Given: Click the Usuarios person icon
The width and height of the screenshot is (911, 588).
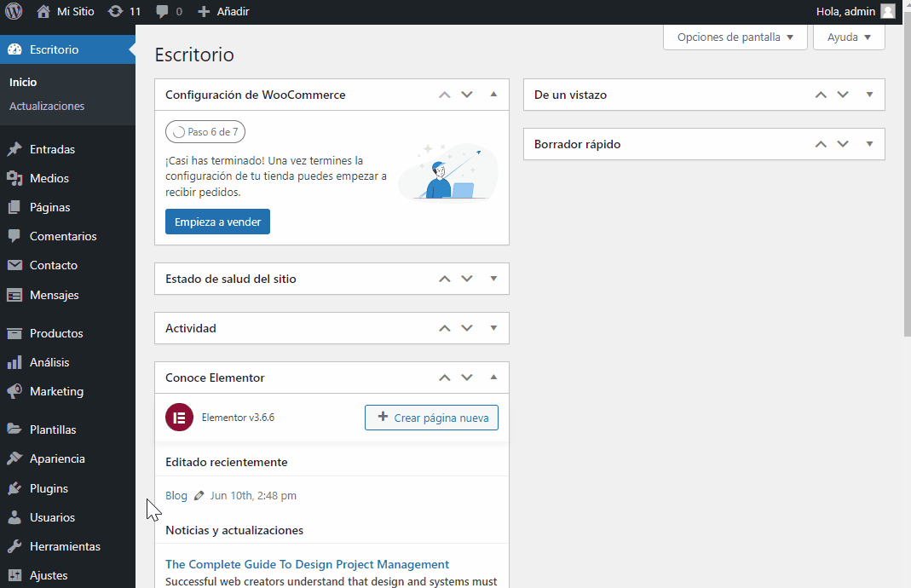Looking at the screenshot, I should pyautogui.click(x=14, y=517).
